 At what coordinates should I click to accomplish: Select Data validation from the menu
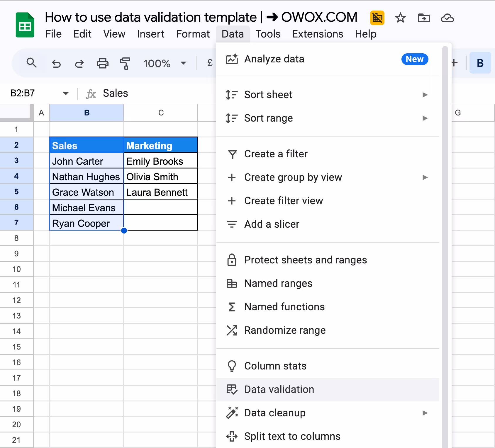coord(279,389)
